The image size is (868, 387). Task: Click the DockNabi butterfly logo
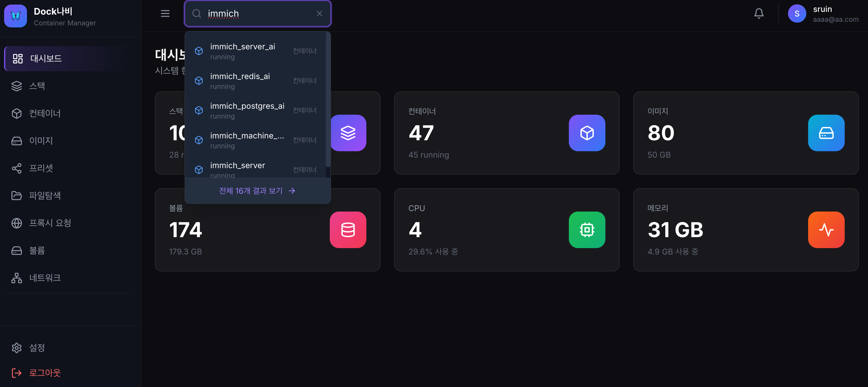coord(15,16)
